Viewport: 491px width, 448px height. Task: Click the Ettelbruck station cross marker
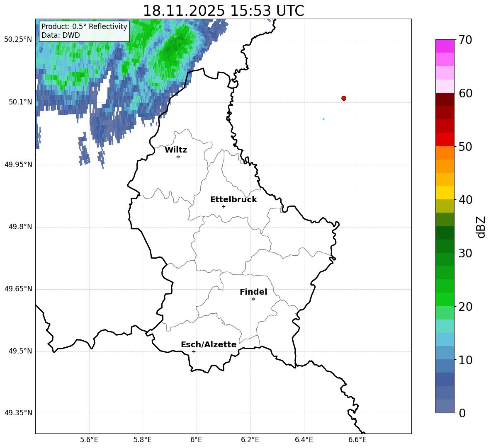pyautogui.click(x=224, y=206)
